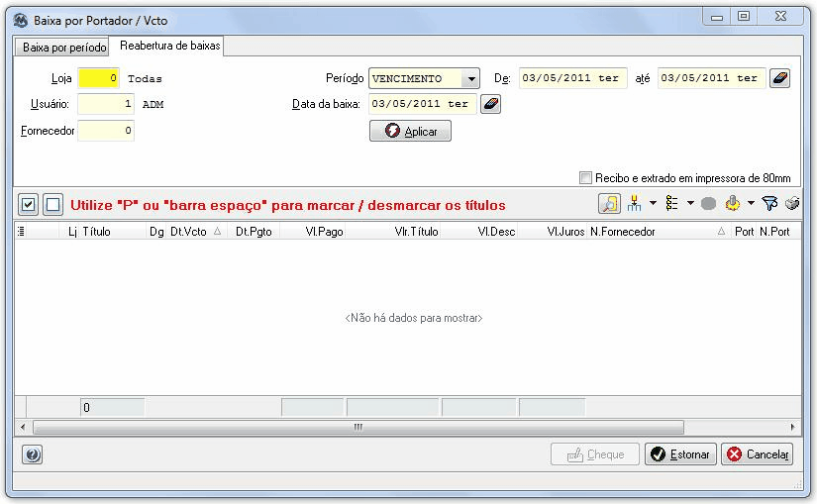Screen dimensions: 817x504
Task: Maximize the Baixa por Portador window
Action: tap(744, 17)
